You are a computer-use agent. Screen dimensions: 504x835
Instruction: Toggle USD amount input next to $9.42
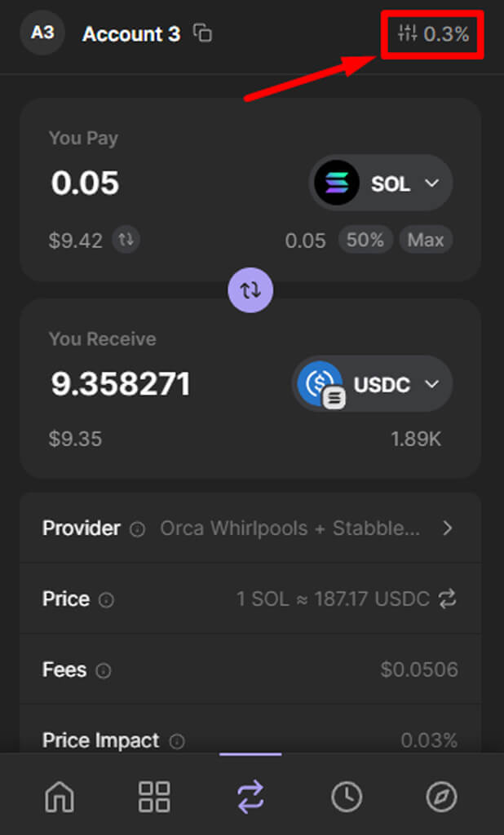tap(126, 240)
